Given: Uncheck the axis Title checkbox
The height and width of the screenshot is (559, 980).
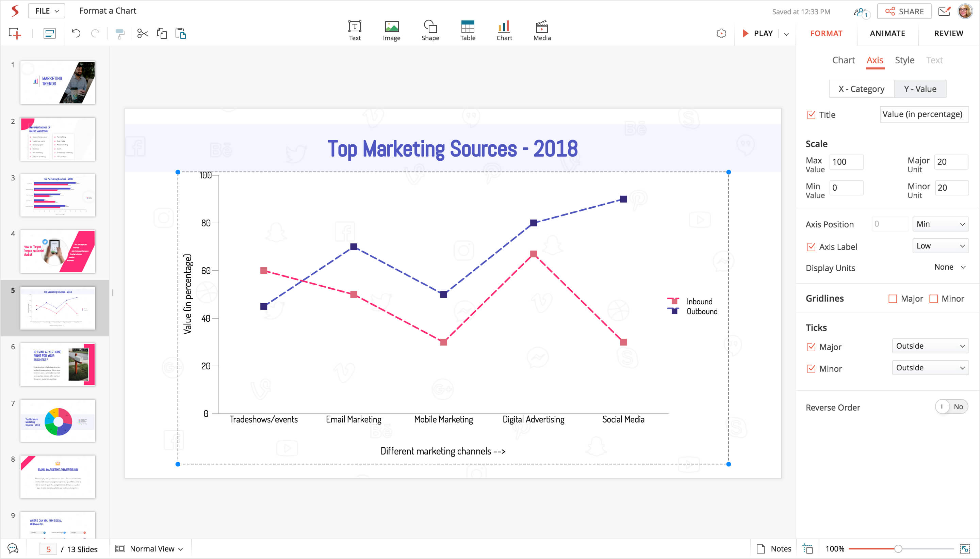Looking at the screenshot, I should (x=811, y=115).
